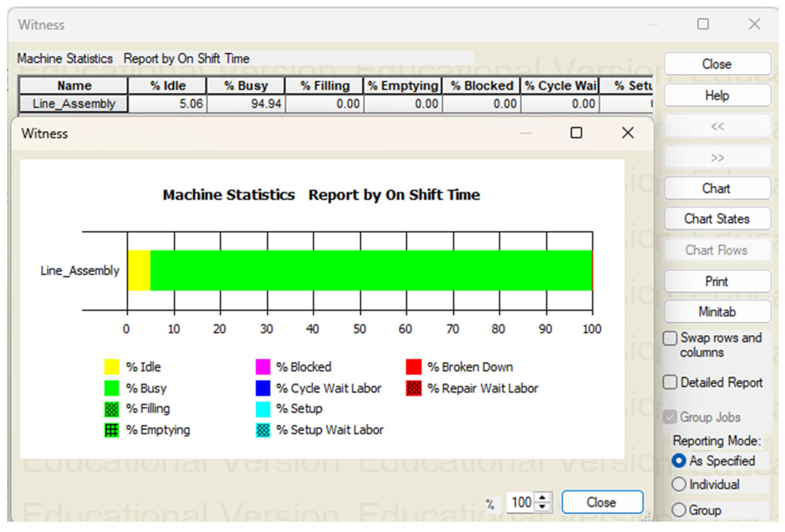This screenshot has width=785, height=532.
Task: Click the green % Busy legend swatch
Action: point(112,388)
